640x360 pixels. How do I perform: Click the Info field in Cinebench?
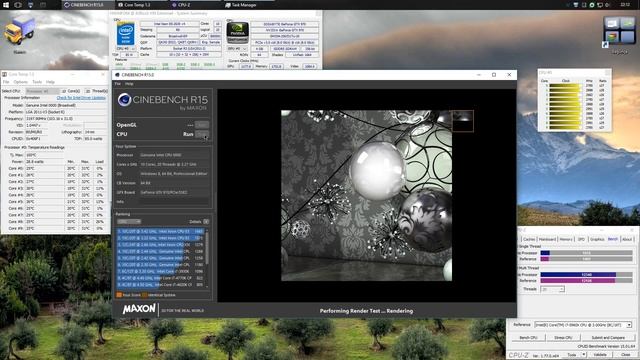174,201
